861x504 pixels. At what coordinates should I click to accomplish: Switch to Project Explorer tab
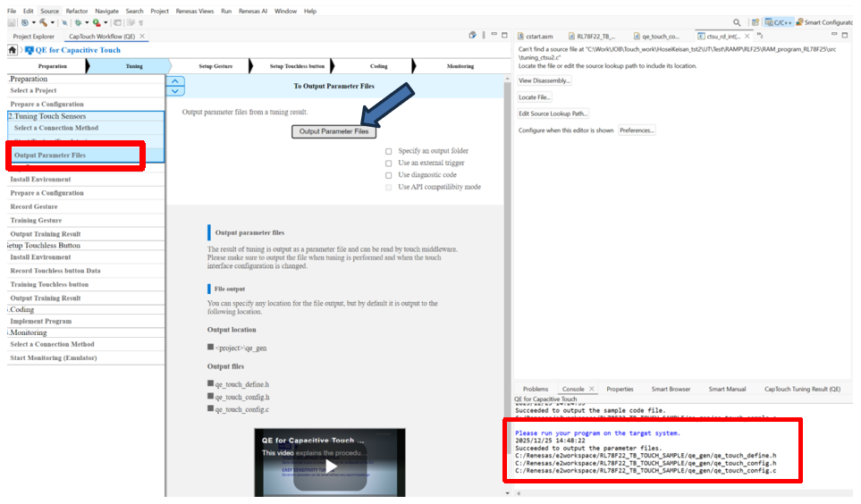(33, 37)
